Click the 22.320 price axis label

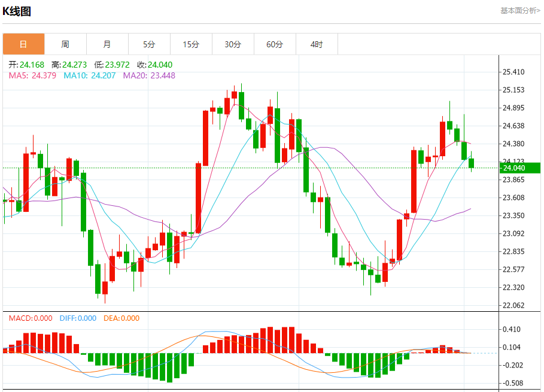click(x=513, y=287)
